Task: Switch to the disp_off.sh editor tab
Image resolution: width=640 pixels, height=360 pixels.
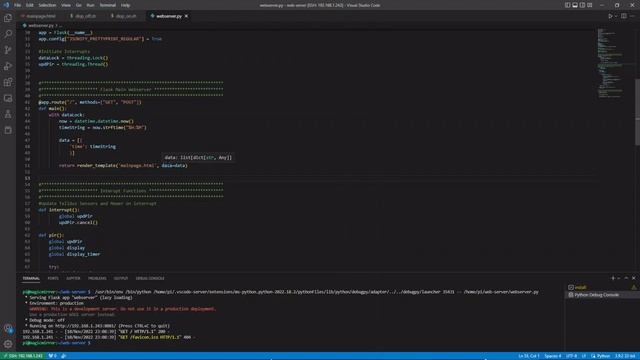Action: 83,16
